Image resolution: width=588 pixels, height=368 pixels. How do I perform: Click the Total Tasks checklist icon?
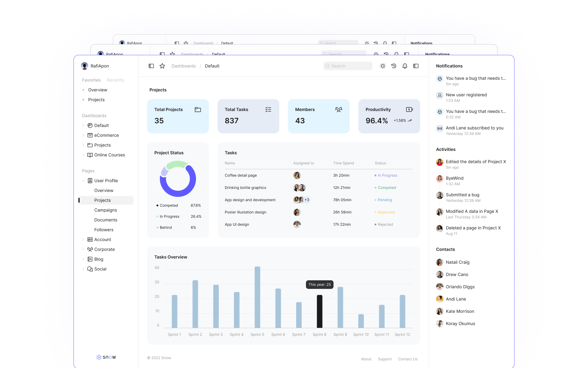point(268,109)
